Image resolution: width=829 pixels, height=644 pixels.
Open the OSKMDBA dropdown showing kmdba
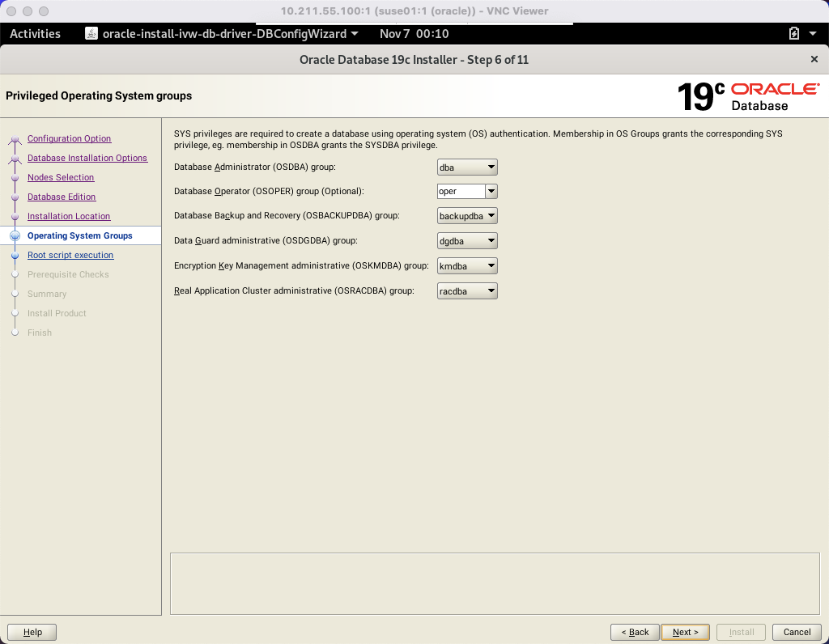pos(467,265)
